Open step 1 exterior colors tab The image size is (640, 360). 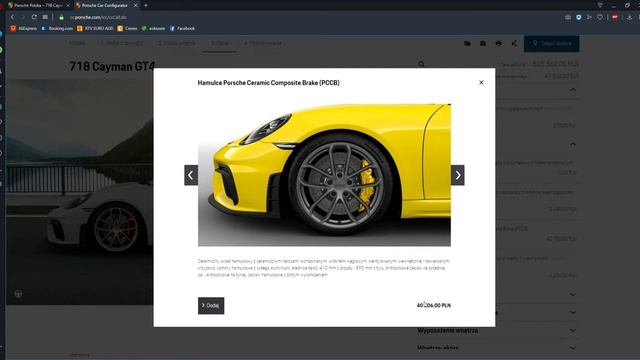coord(122,43)
